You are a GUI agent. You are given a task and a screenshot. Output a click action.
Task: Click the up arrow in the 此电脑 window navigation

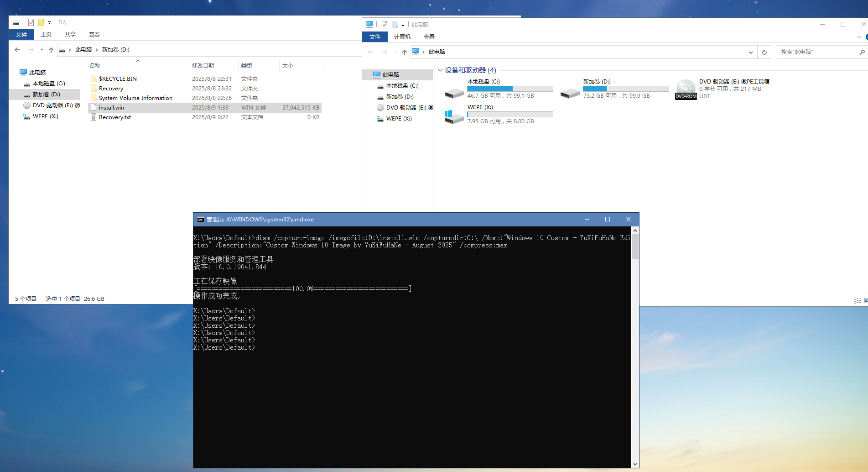(x=405, y=52)
